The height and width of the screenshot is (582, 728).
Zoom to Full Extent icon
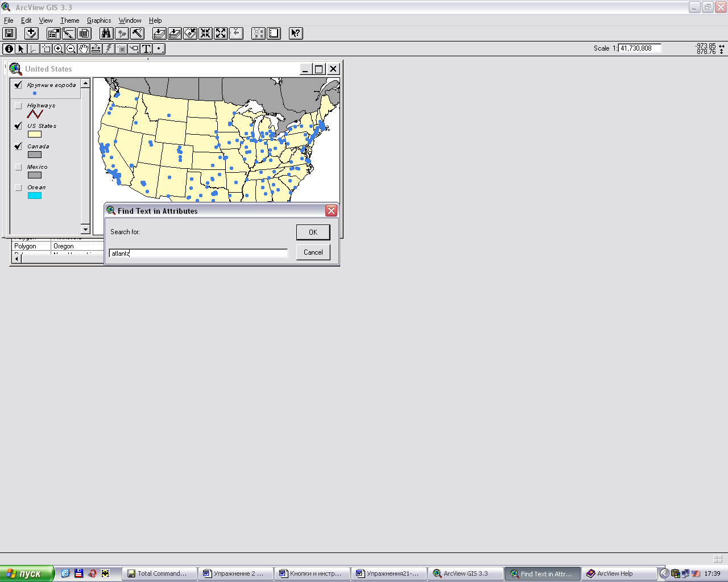click(x=160, y=34)
